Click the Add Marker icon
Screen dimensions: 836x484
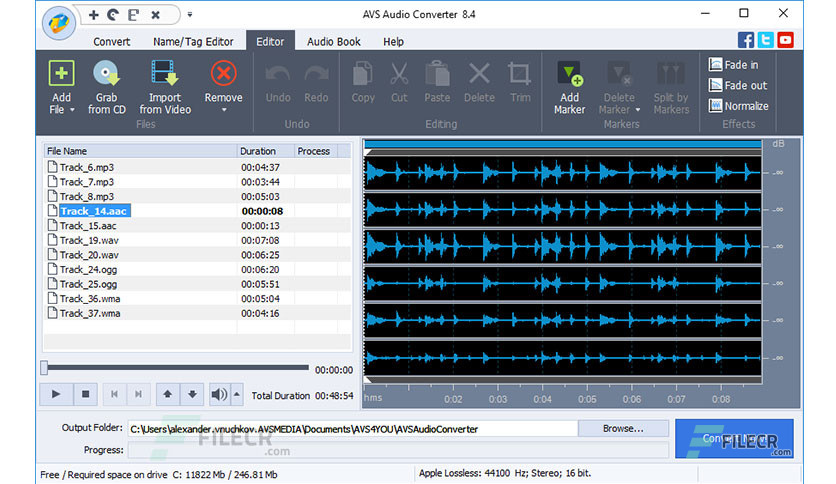pos(569,74)
